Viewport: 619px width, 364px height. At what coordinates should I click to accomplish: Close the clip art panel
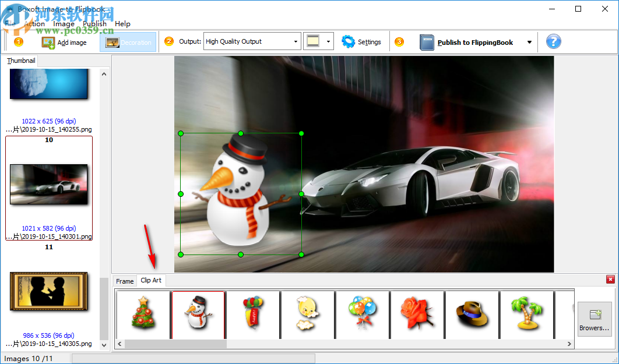pos(610,280)
